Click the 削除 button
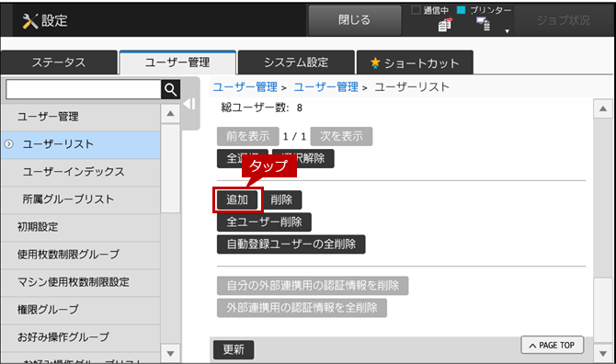 (x=281, y=199)
